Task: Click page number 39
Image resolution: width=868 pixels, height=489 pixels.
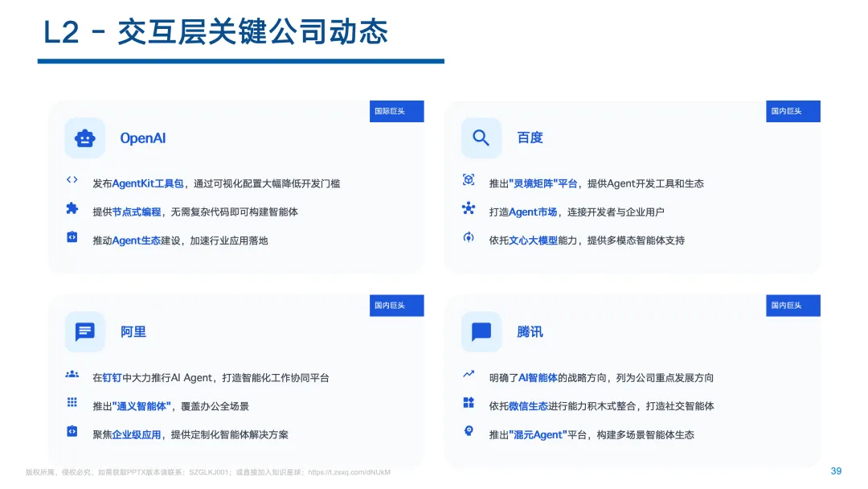Action: (x=836, y=471)
